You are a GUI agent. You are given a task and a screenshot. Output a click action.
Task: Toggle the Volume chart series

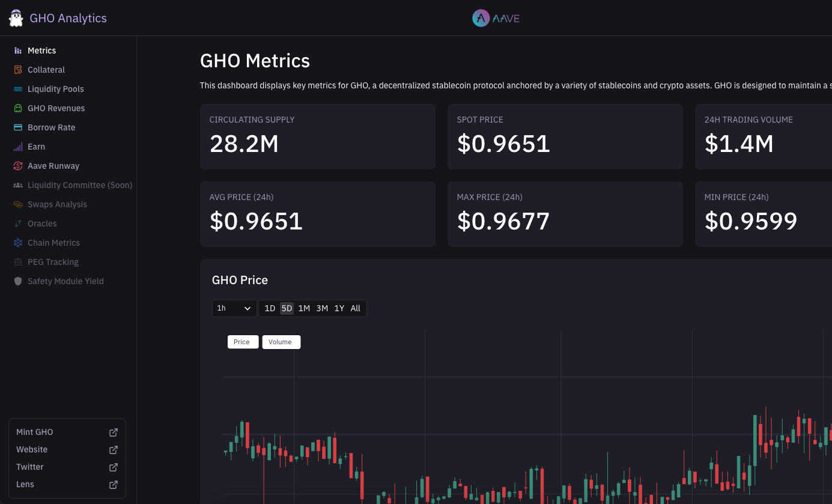281,342
